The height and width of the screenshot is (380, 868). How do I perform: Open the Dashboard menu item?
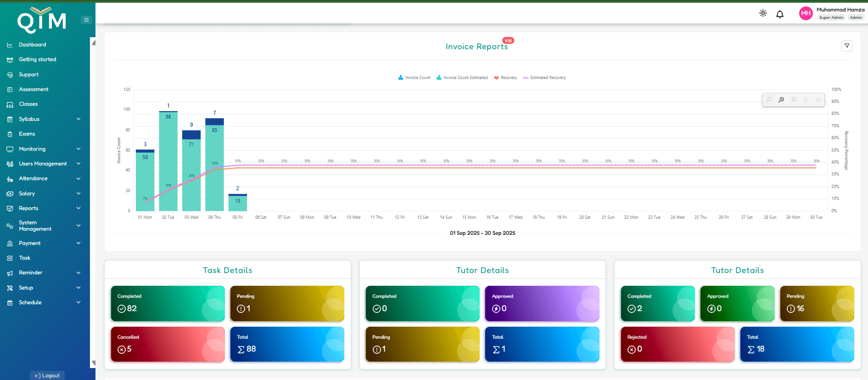[x=32, y=45]
